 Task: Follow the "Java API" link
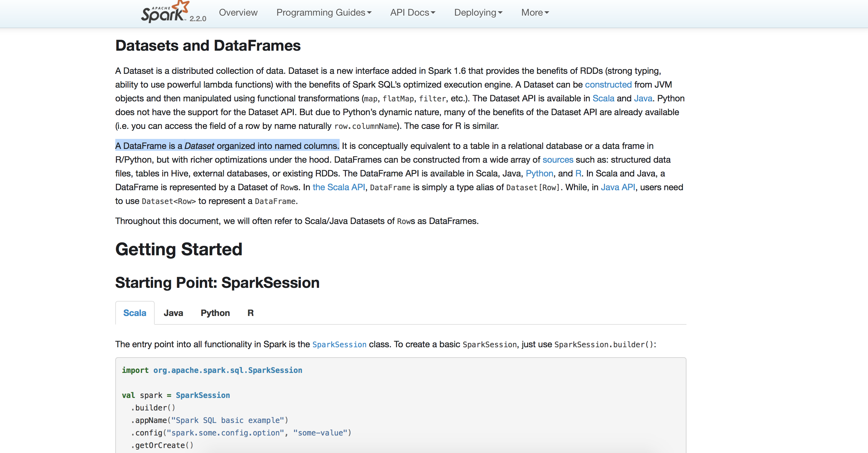[618, 187]
